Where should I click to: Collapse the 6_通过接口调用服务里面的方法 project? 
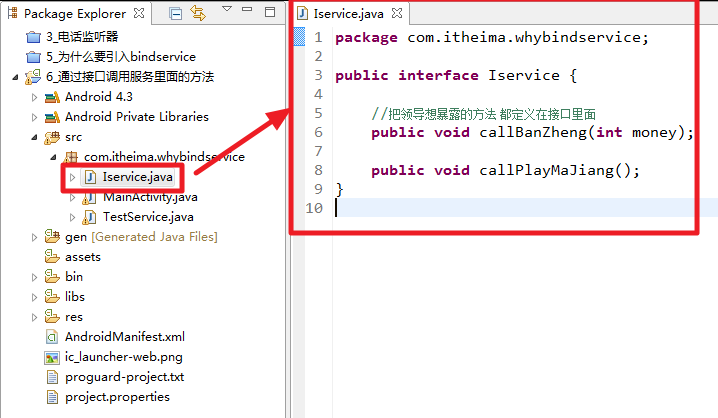point(15,77)
